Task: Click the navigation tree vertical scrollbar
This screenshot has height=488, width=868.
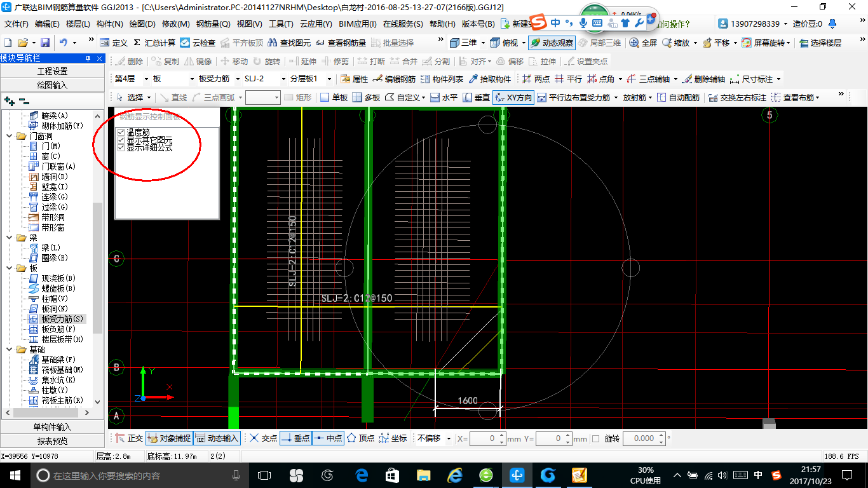Action: tap(97, 267)
